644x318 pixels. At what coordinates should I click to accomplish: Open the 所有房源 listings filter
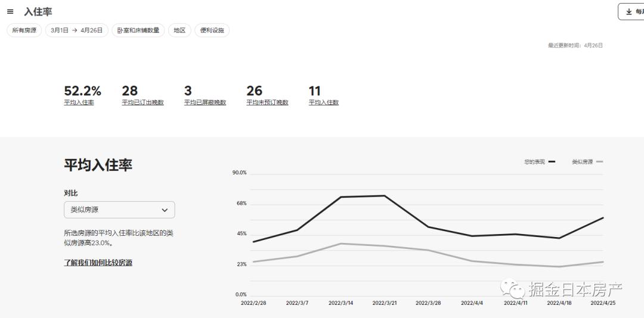pos(24,30)
